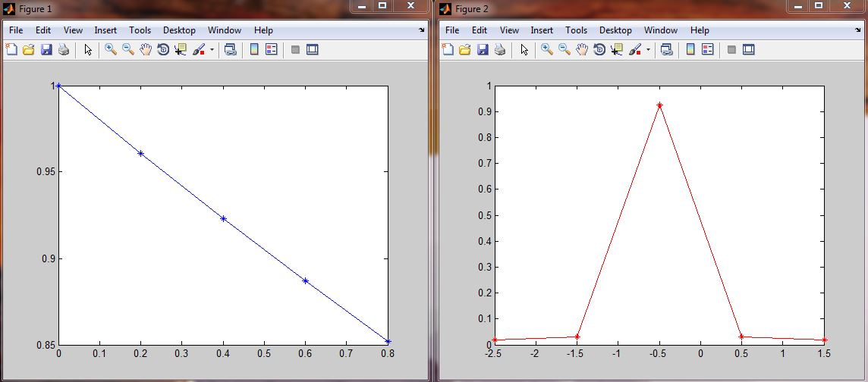868x382 pixels.
Task: Expand brush color dropdown arrow in Figure 2
Action: click(648, 49)
